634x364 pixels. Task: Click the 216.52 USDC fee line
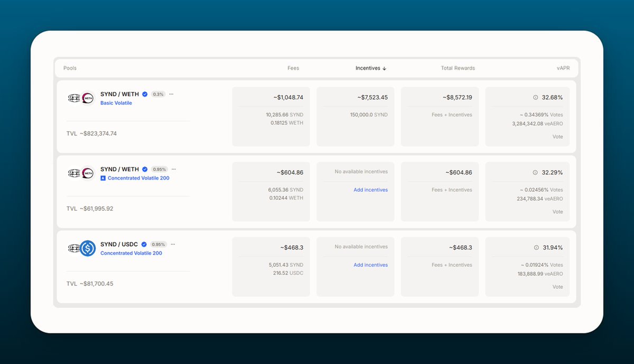(289, 273)
